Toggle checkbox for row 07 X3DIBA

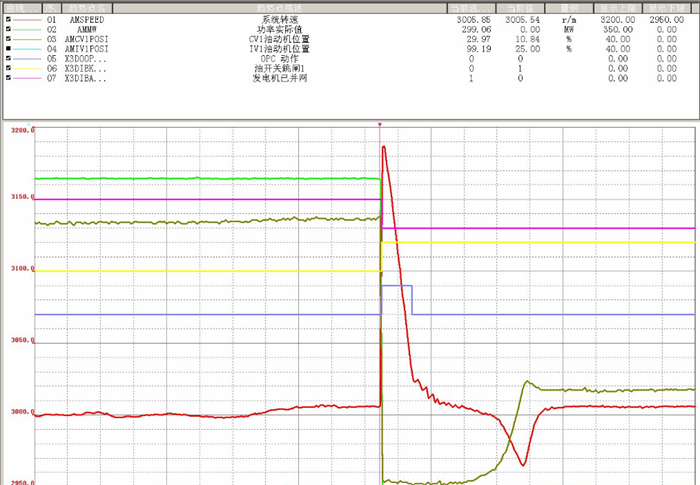coord(9,77)
